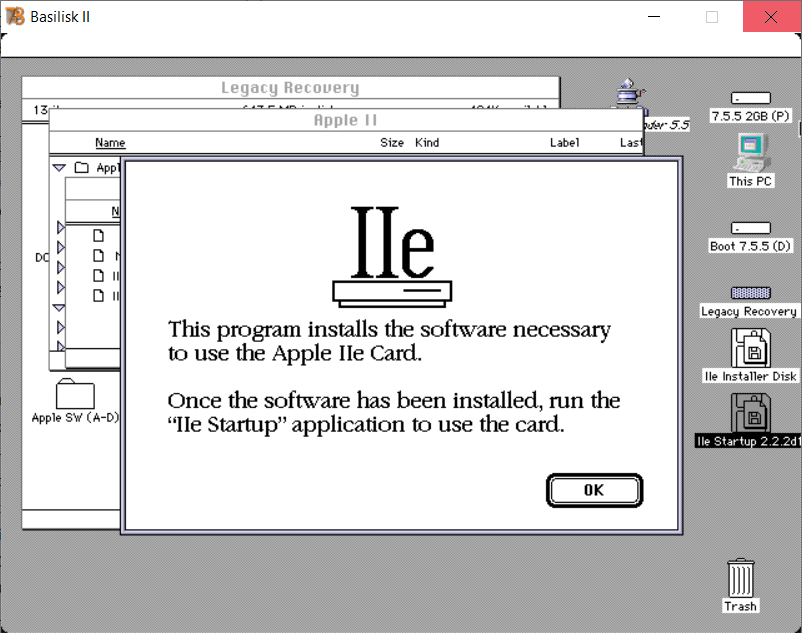Click the Basilisk II app icon in title bar
802x633 pixels.
click(x=15, y=16)
